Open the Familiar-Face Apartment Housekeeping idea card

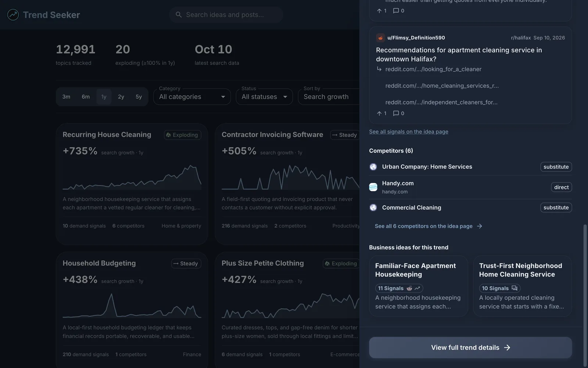pyautogui.click(x=418, y=286)
